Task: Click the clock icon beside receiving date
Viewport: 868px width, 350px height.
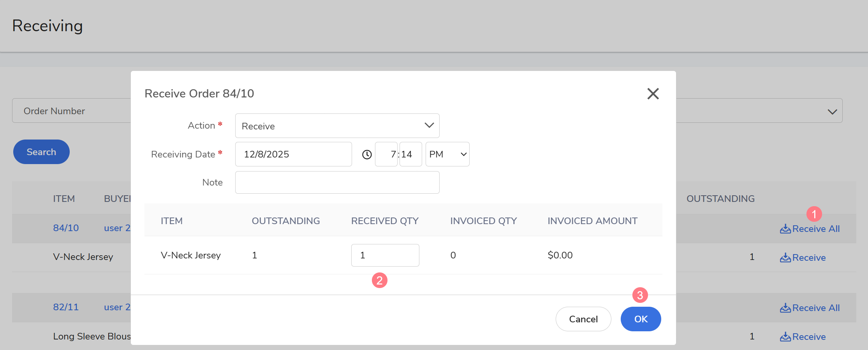Action: click(367, 154)
